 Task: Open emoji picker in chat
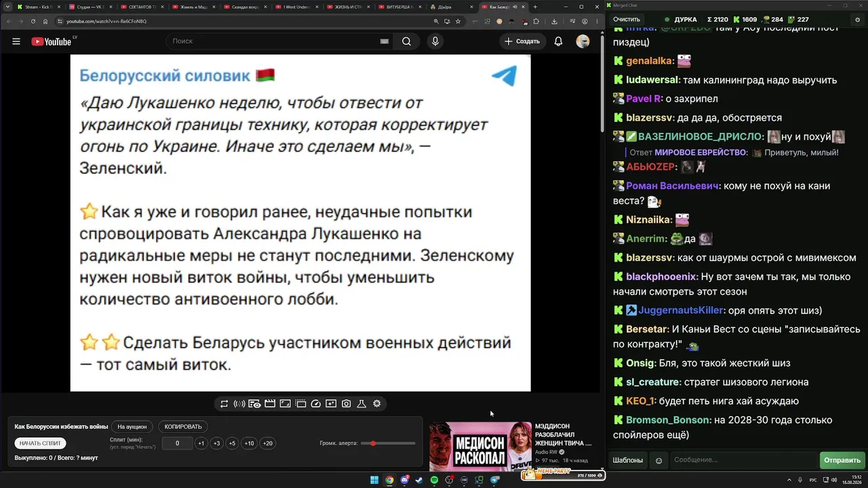(658, 461)
